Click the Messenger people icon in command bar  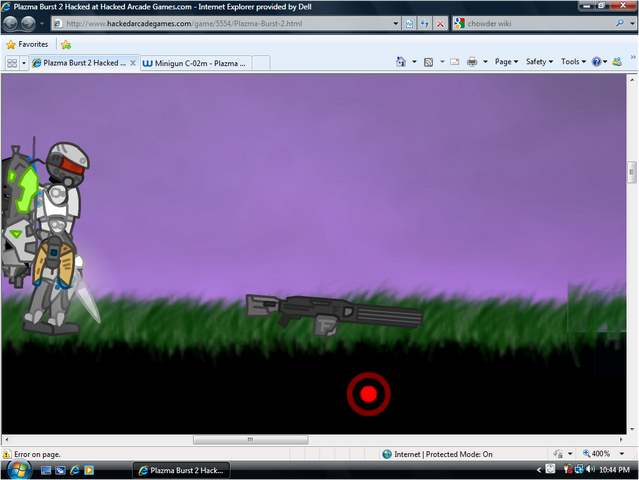[617, 62]
